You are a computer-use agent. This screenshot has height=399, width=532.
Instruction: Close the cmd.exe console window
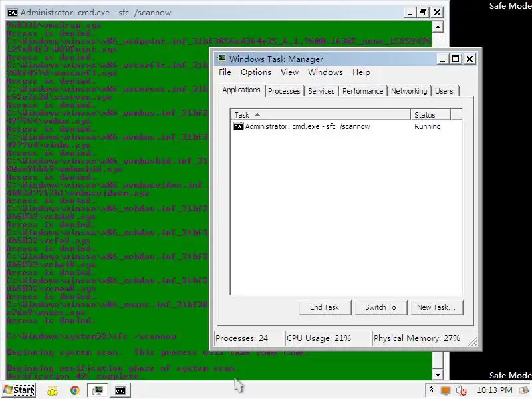pos(438,13)
